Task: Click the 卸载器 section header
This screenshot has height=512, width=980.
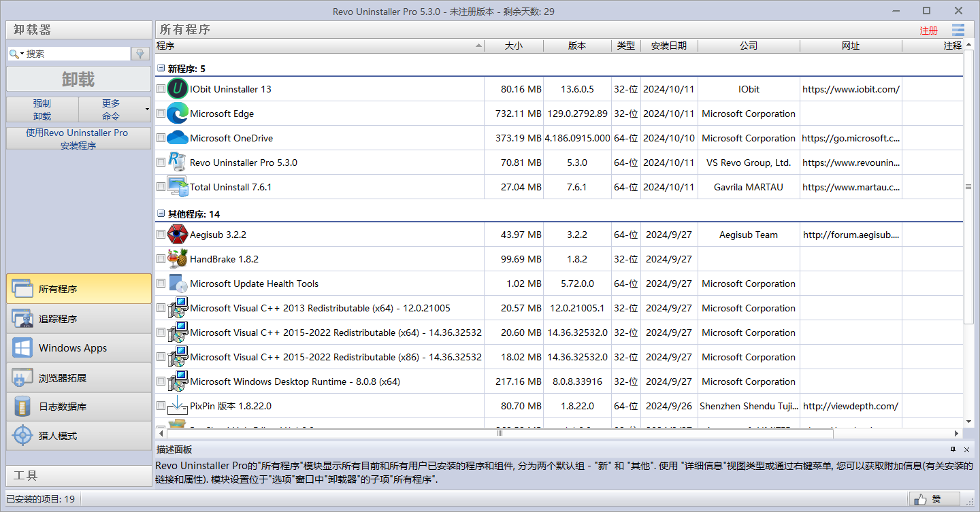Action: [79, 30]
